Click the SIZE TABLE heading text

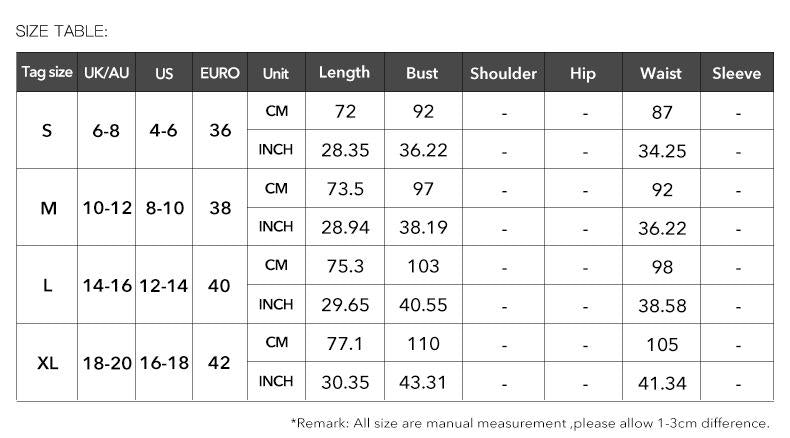(x=61, y=31)
